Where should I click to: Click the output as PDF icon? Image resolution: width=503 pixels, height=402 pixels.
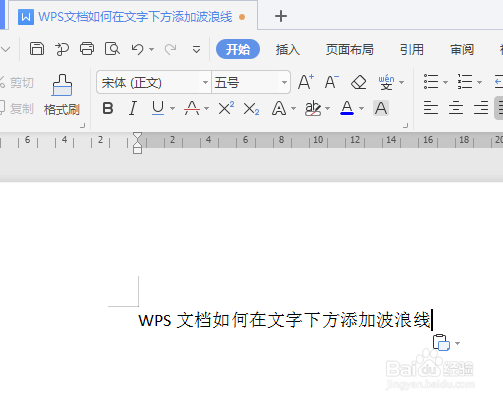62,49
